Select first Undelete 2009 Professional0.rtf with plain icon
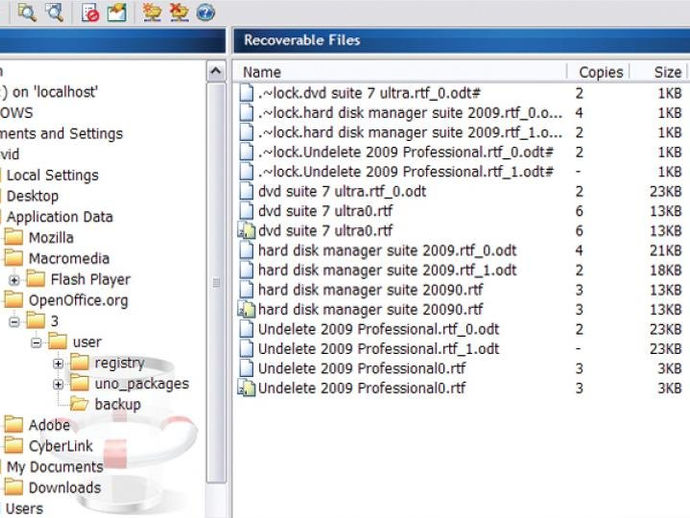This screenshot has height=518, width=690. coord(362,368)
